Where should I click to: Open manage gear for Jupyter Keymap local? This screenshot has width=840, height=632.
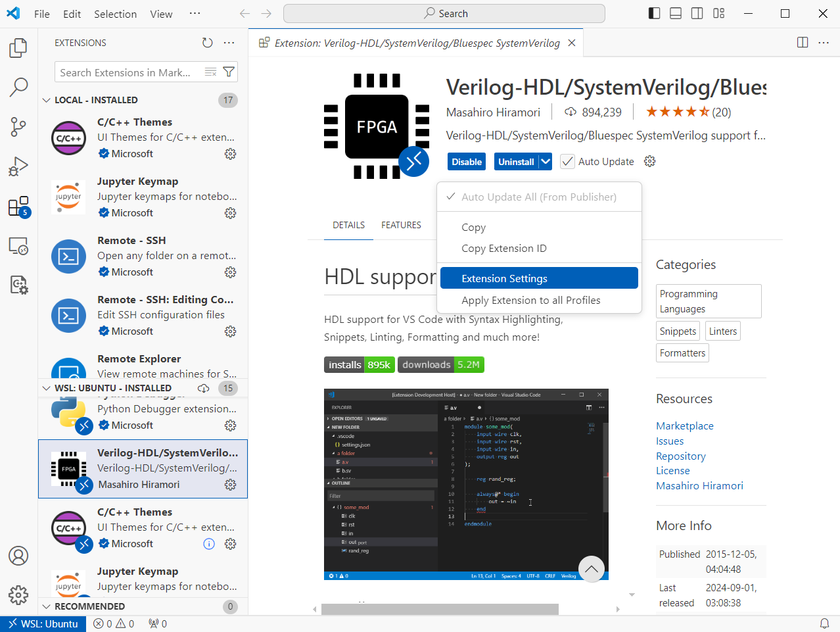point(230,213)
